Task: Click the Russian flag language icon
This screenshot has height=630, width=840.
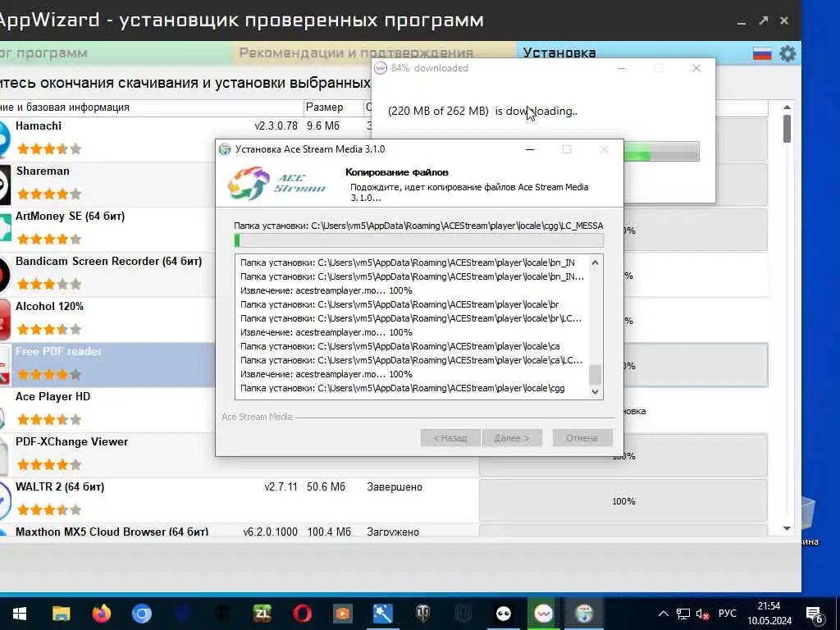Action: pyautogui.click(x=762, y=53)
